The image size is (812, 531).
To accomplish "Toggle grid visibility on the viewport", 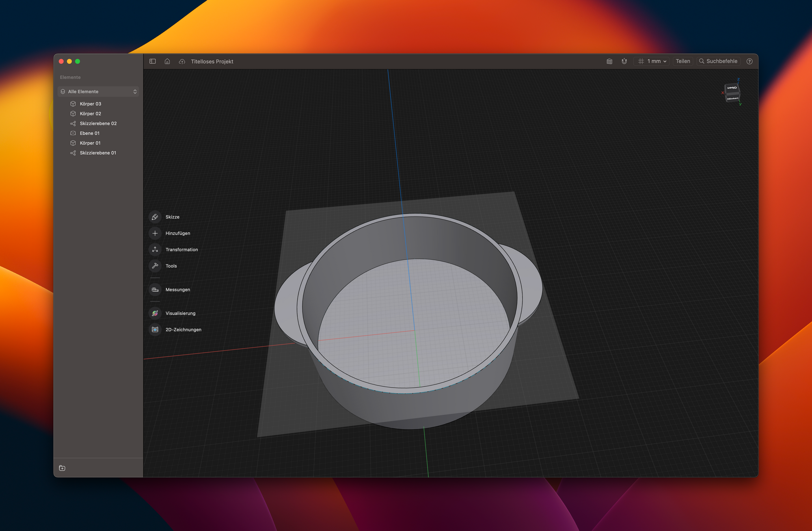I will pyautogui.click(x=643, y=61).
